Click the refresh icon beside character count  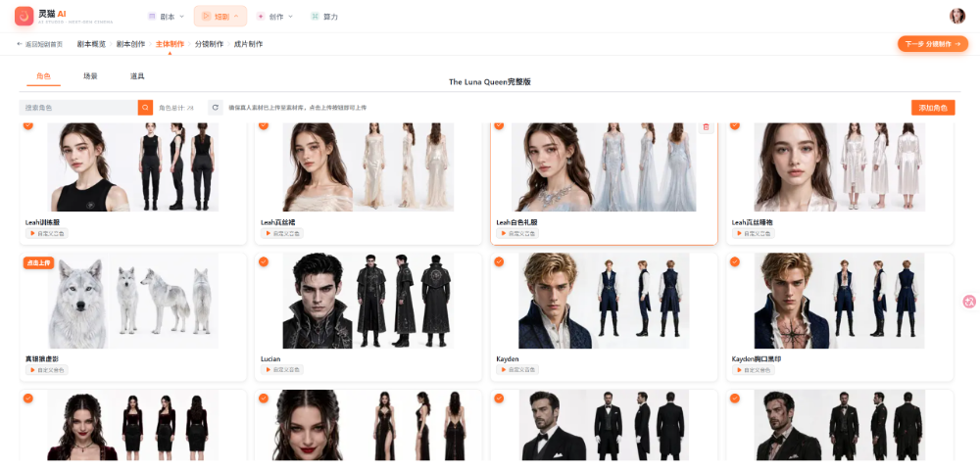216,108
